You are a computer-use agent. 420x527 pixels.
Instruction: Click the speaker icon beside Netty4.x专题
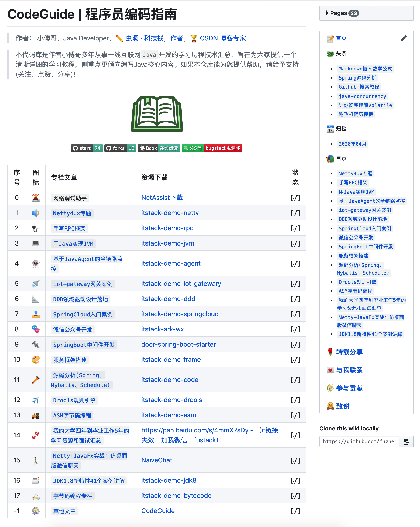click(x=36, y=213)
